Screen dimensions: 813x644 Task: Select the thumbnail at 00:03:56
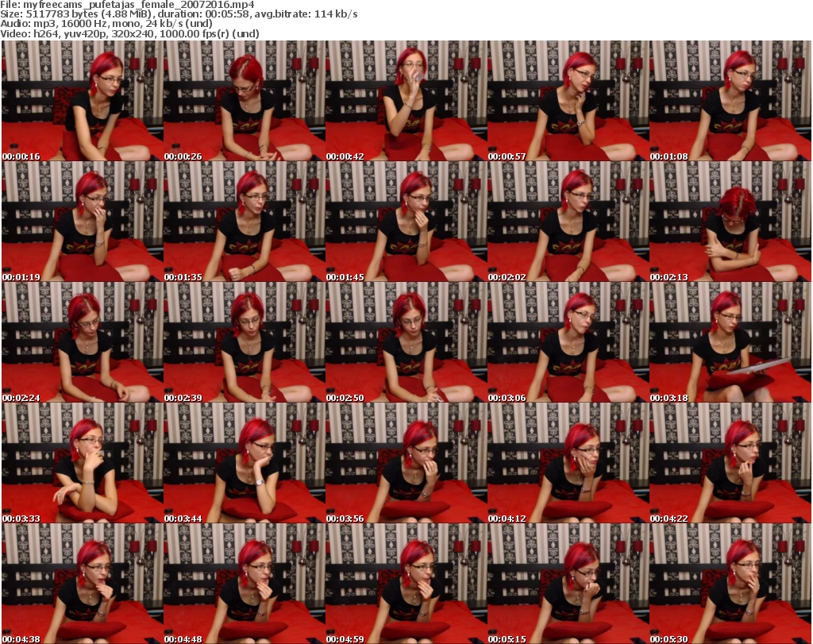(x=406, y=463)
